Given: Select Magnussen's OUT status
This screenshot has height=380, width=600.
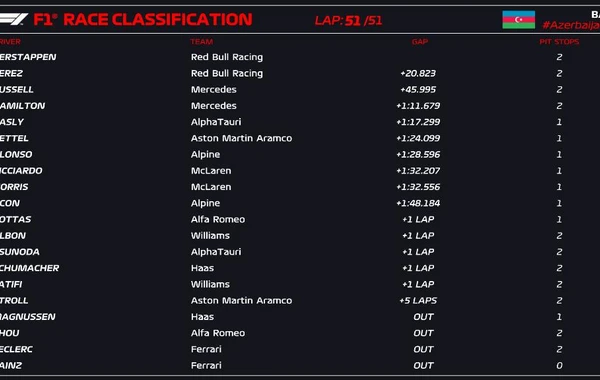Looking at the screenshot, I should [x=423, y=317].
